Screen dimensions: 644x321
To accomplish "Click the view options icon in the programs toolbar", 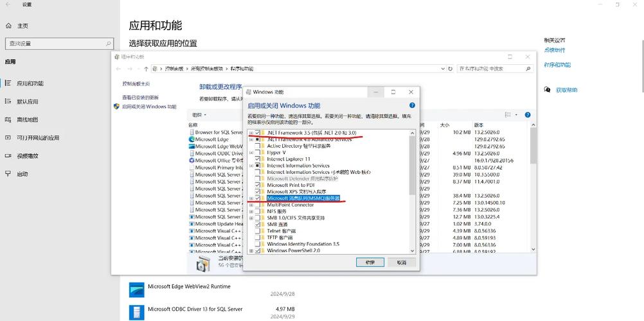I will [508, 115].
